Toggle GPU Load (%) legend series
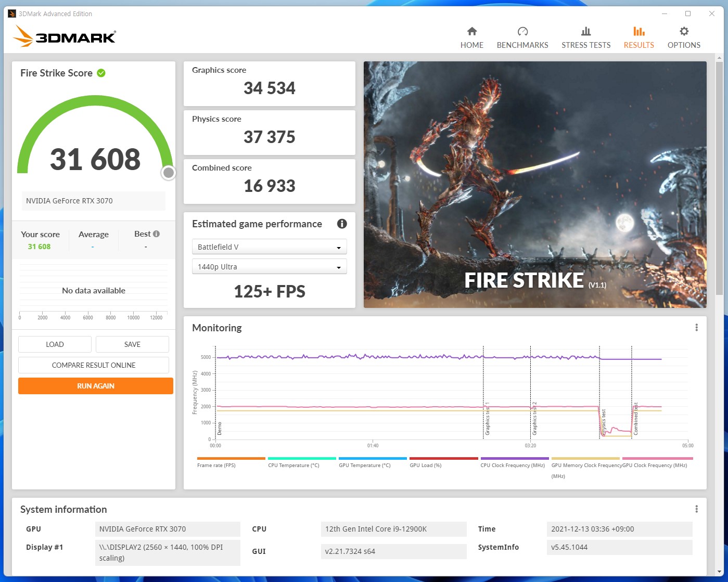The image size is (728, 582). pos(443,463)
